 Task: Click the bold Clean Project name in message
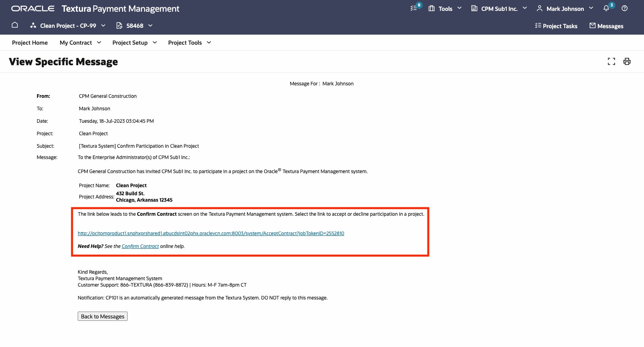131,186
